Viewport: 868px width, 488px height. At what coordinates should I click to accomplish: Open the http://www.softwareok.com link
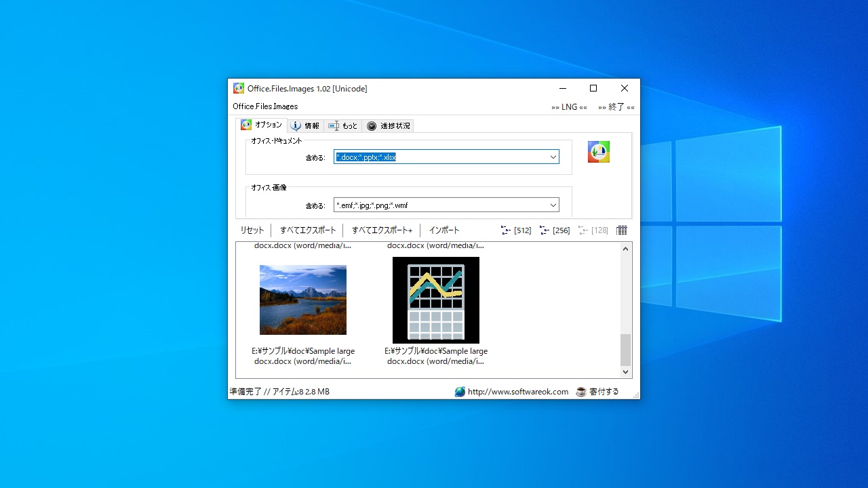click(518, 392)
